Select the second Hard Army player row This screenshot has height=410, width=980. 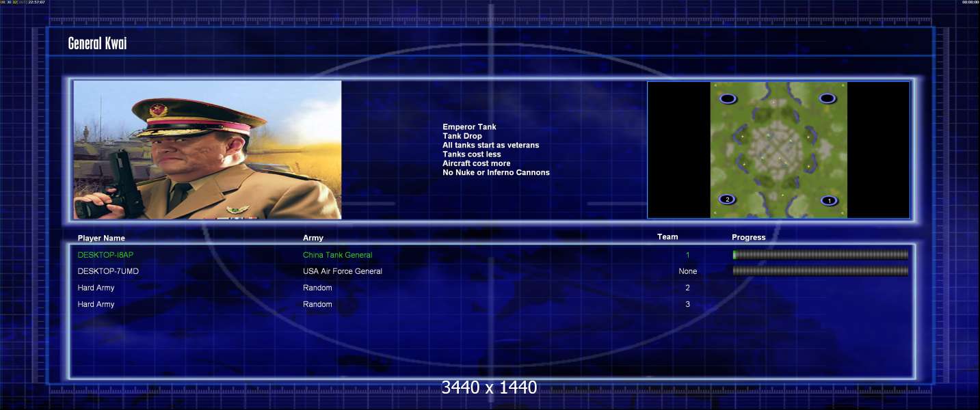pos(96,304)
